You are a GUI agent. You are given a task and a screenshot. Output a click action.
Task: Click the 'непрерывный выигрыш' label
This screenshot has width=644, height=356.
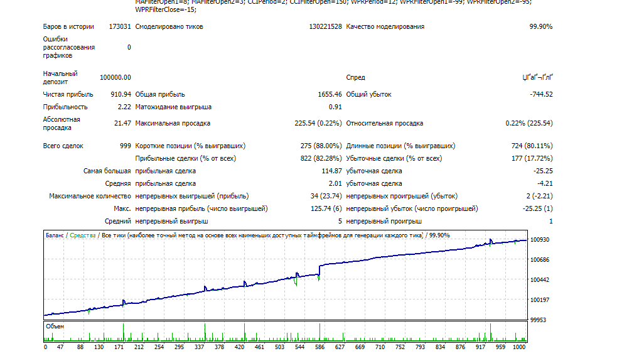[x=172, y=222]
